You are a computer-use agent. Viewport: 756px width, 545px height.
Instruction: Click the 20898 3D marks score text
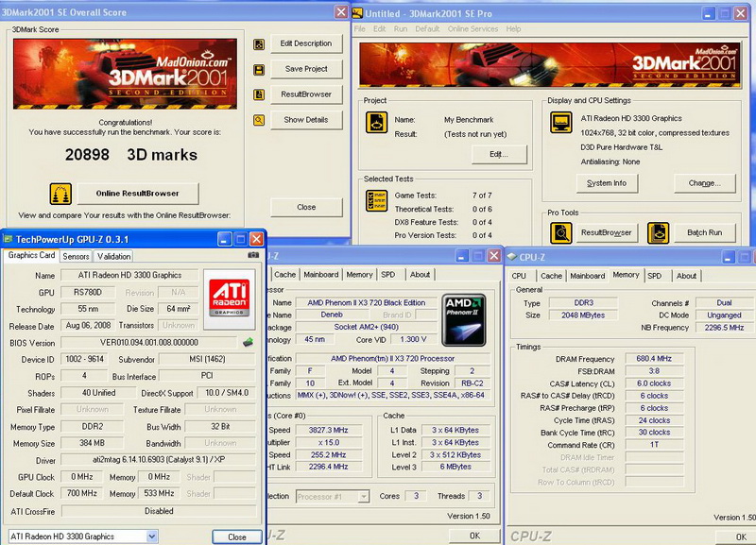pos(131,155)
